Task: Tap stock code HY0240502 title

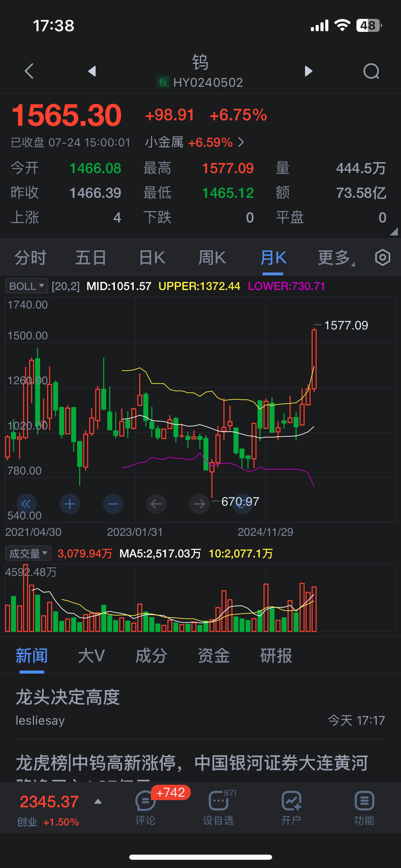Action: [208, 82]
